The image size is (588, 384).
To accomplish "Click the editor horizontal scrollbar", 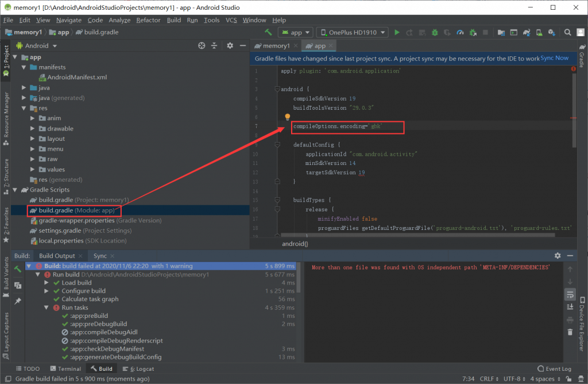I will coord(417,235).
